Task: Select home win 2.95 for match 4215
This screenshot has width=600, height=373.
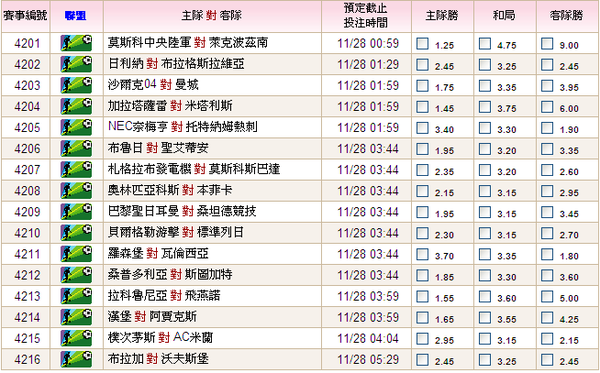Action: [422, 338]
